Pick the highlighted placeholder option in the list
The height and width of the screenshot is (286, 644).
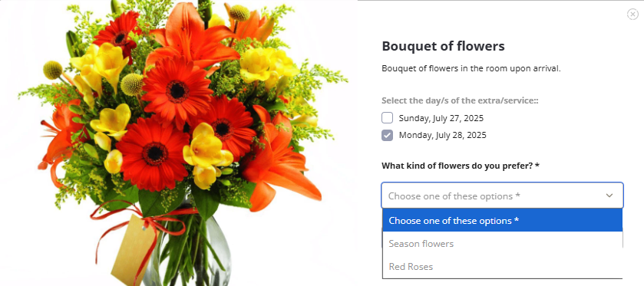502,220
